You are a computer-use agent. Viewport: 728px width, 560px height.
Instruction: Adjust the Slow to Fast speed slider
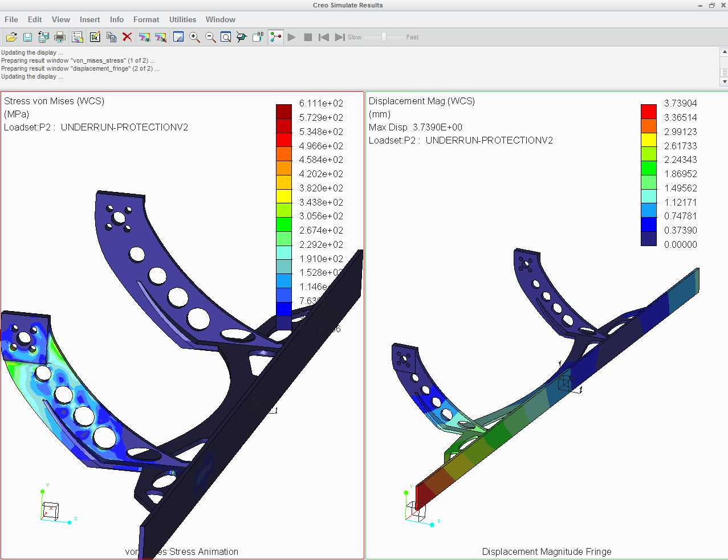(x=384, y=37)
